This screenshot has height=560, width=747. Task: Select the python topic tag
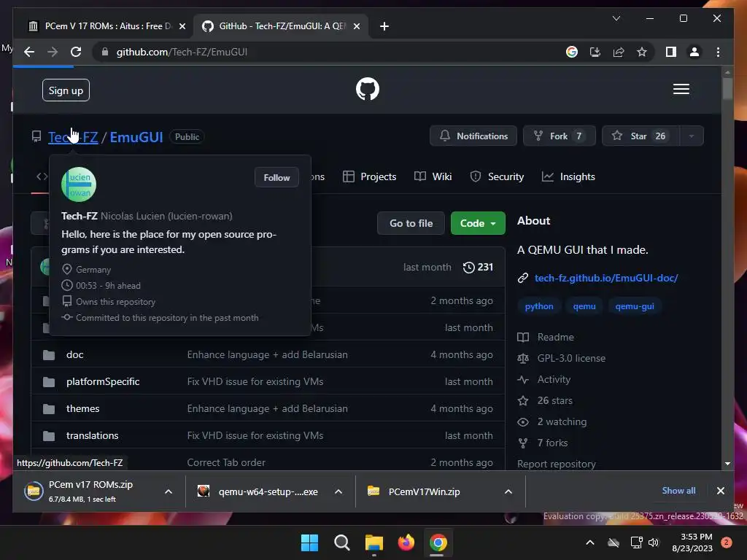(x=539, y=306)
